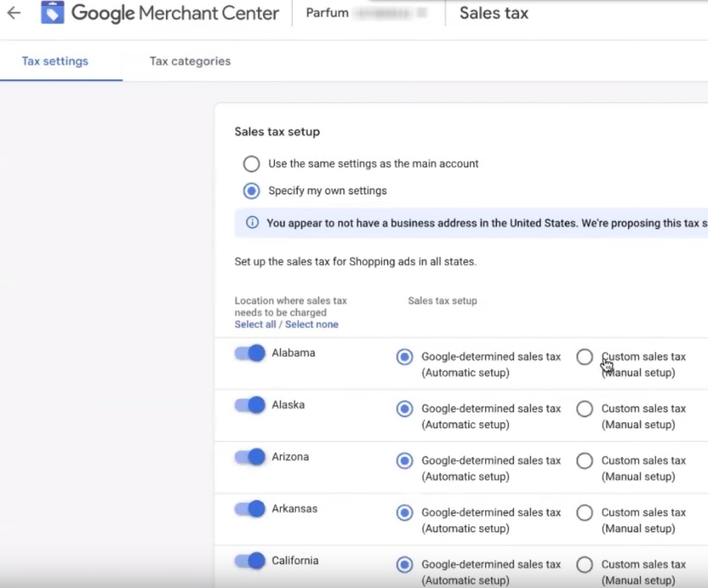
Task: Click the back arrow icon
Action: tap(14, 13)
